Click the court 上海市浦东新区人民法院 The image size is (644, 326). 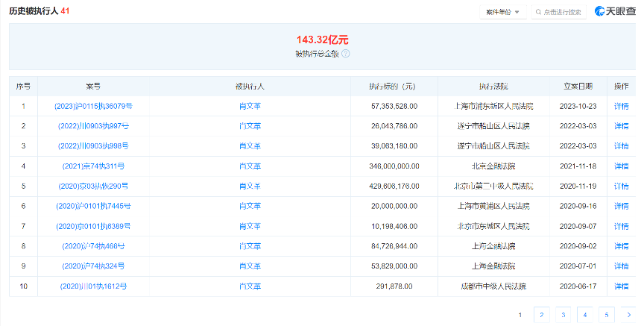click(x=493, y=106)
